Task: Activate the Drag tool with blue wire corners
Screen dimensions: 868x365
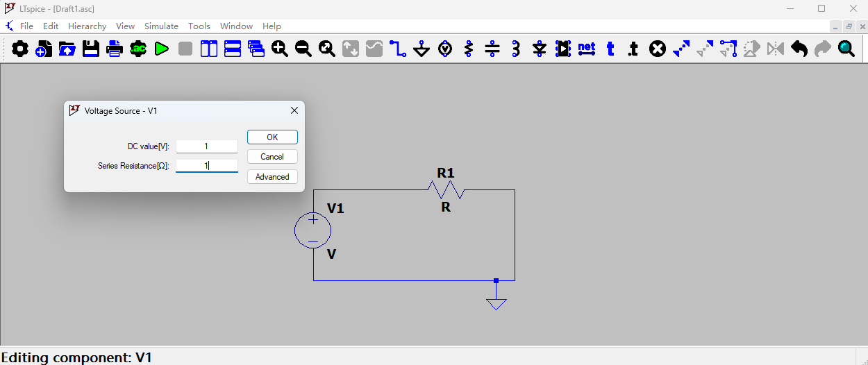Action: pyautogui.click(x=728, y=49)
